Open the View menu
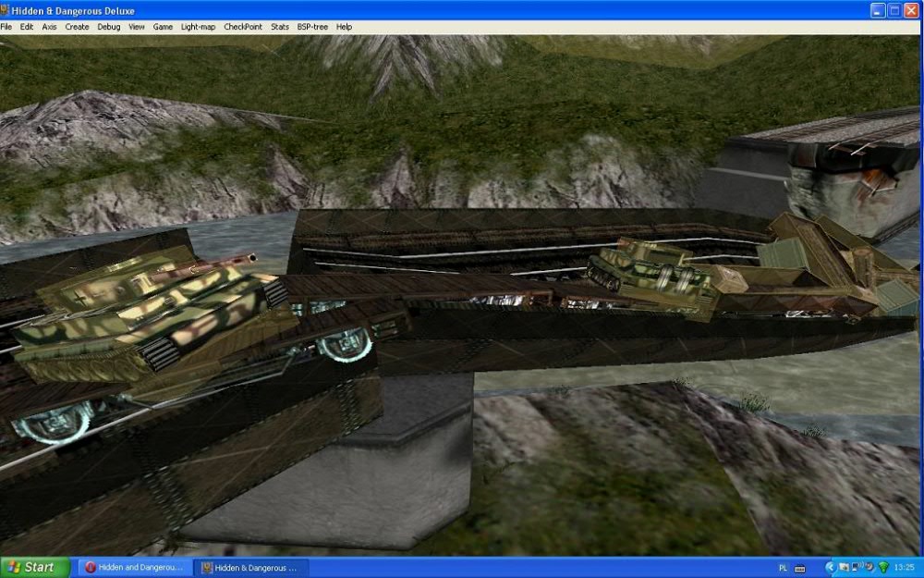 [x=137, y=27]
